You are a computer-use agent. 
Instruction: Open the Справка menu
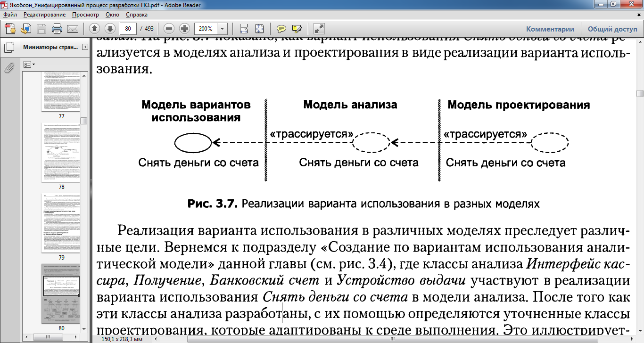[x=137, y=15]
